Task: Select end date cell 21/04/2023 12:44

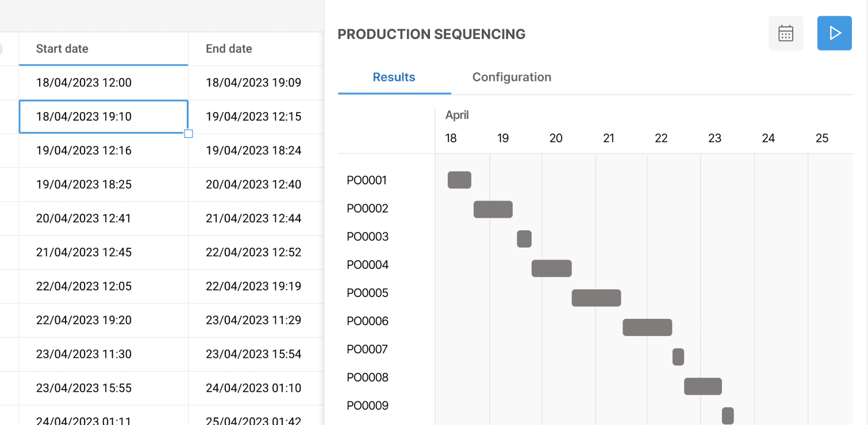Action: click(x=256, y=218)
